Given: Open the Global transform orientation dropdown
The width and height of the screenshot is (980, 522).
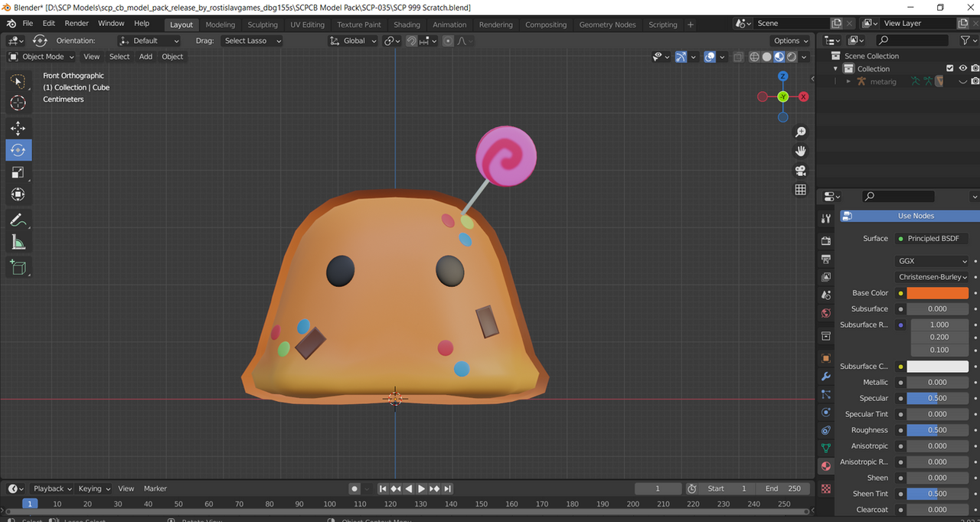Looking at the screenshot, I should 353,41.
